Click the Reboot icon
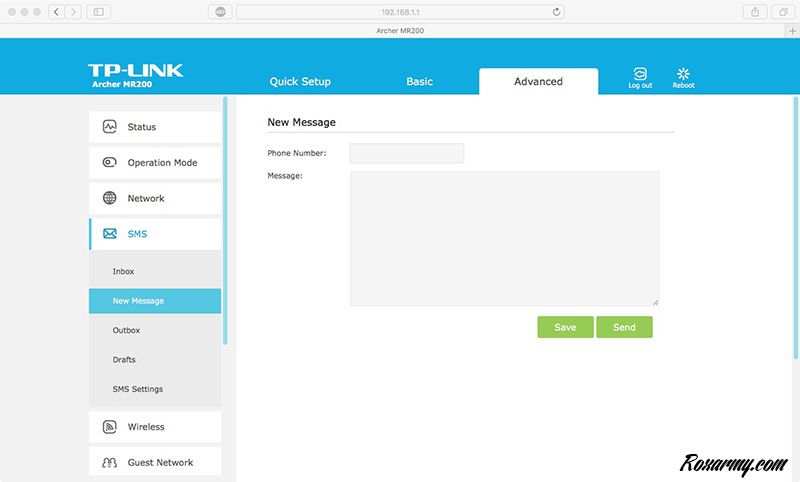 coord(683,75)
